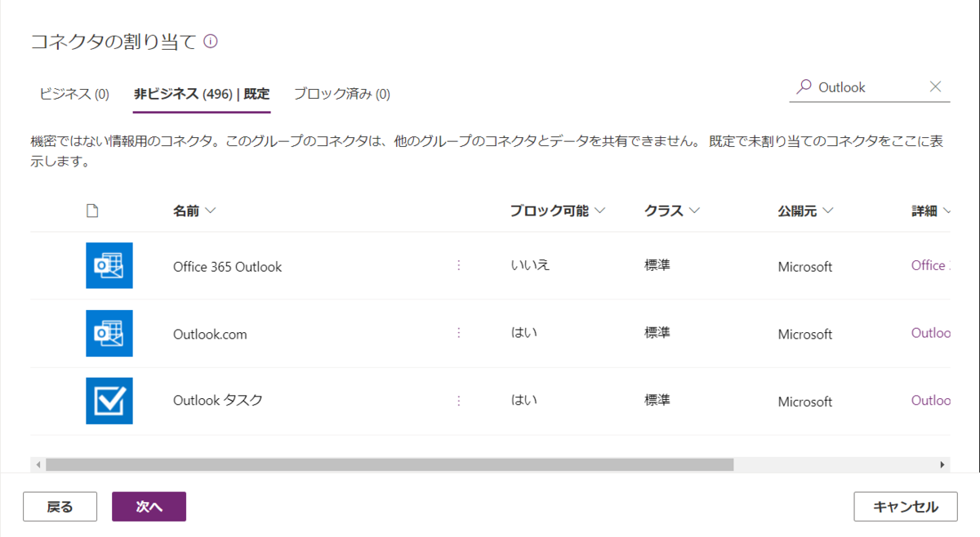Click the horizontal scrollbar thumb
The height and width of the screenshot is (537, 980).
point(390,464)
